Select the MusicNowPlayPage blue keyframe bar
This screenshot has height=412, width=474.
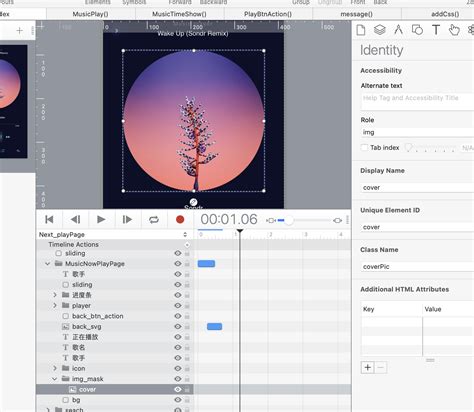tap(206, 264)
